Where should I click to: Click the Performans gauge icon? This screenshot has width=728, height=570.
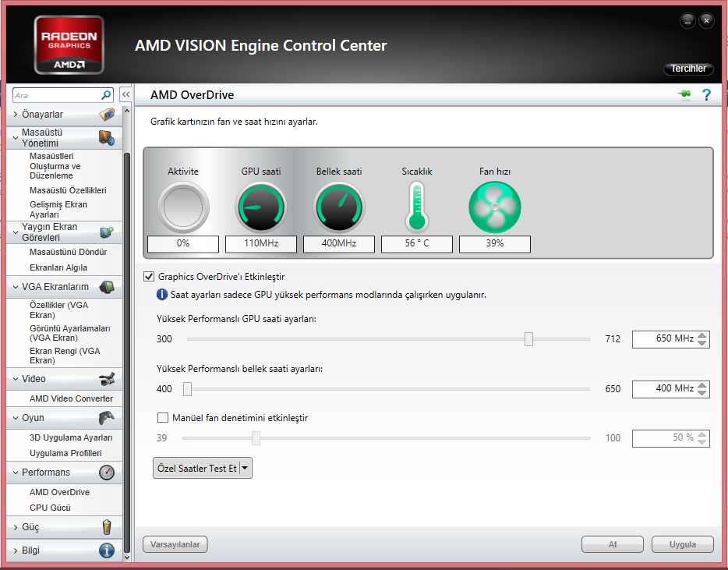click(107, 473)
